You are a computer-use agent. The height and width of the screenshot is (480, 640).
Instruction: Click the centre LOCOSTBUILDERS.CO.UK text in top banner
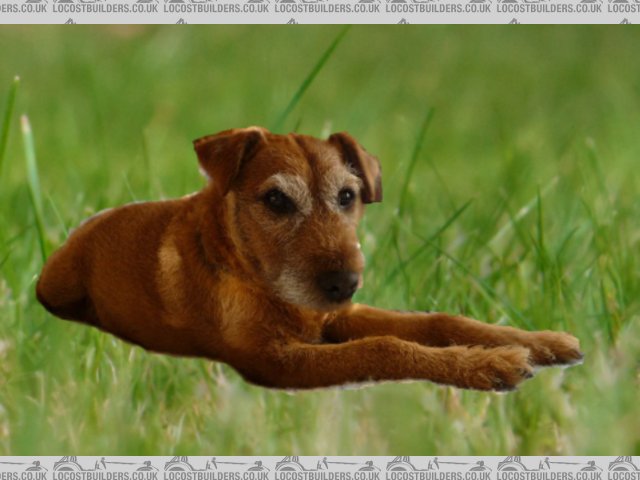(x=328, y=7)
